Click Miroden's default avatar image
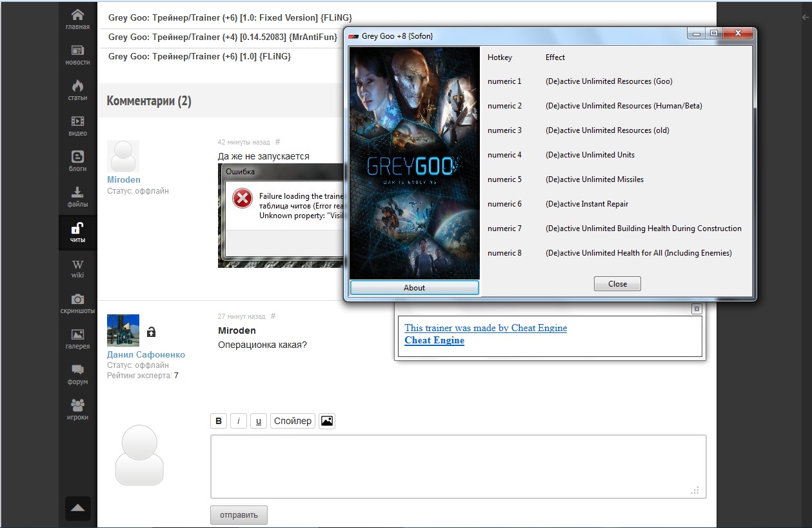Viewport: 812px width, 528px height. pos(123,156)
